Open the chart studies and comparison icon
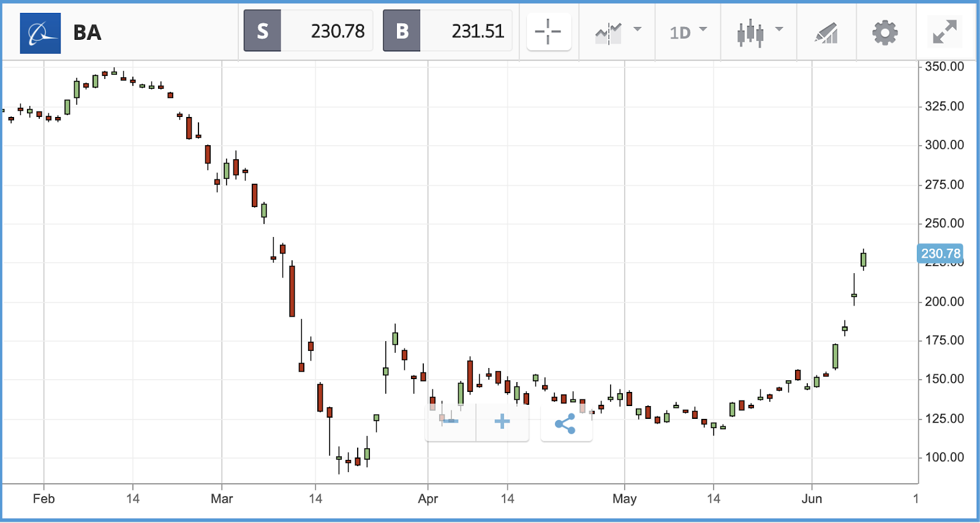 [x=608, y=33]
